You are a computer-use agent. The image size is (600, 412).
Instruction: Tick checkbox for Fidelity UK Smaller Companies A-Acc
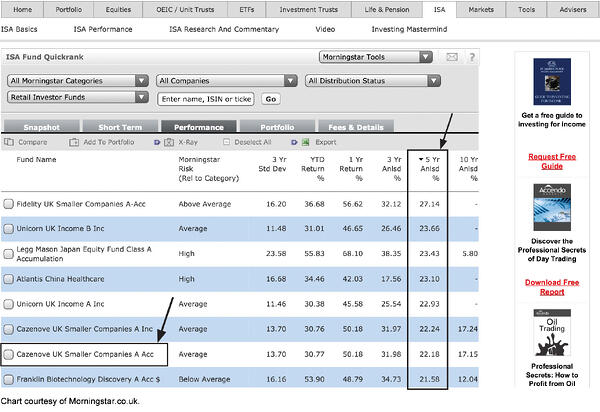(x=8, y=204)
